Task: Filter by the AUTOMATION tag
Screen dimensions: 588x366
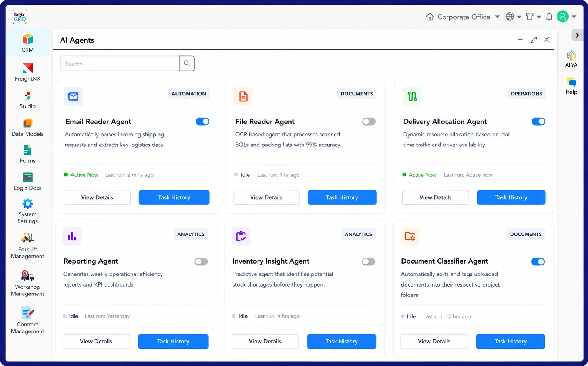Action: (x=189, y=94)
